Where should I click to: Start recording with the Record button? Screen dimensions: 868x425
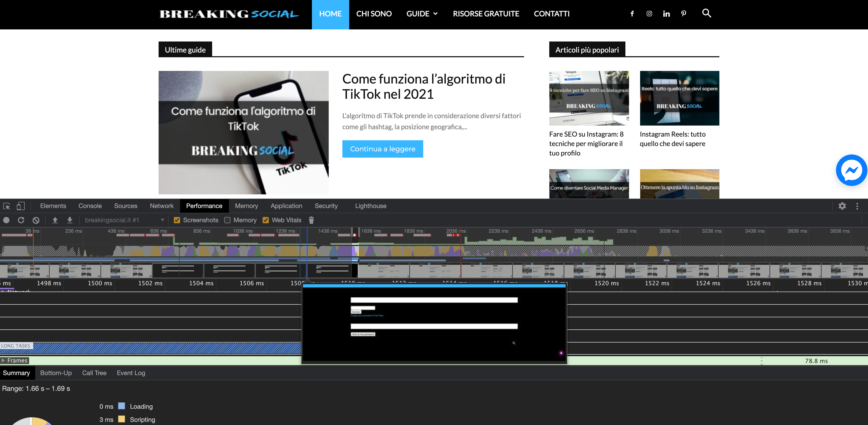[x=6, y=220]
